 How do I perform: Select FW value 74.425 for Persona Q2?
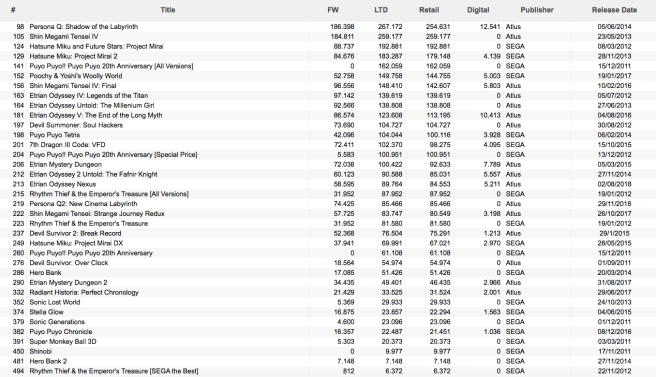[343, 204]
